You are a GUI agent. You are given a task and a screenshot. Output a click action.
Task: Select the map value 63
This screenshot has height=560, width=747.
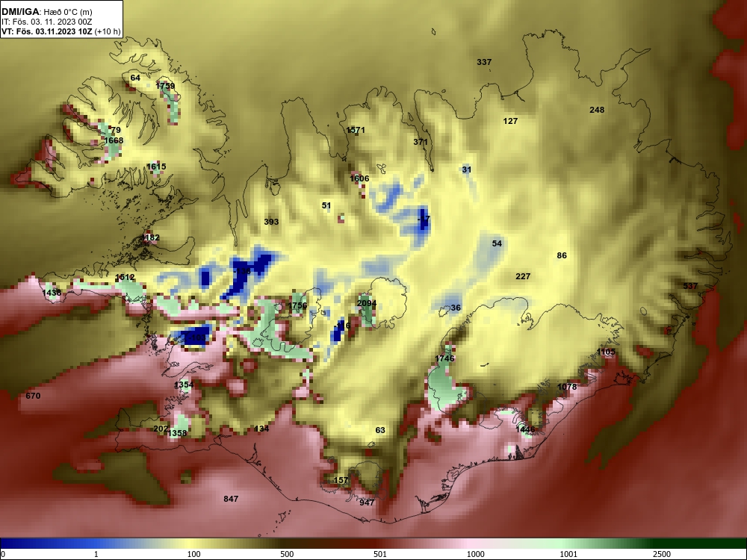tap(380, 431)
